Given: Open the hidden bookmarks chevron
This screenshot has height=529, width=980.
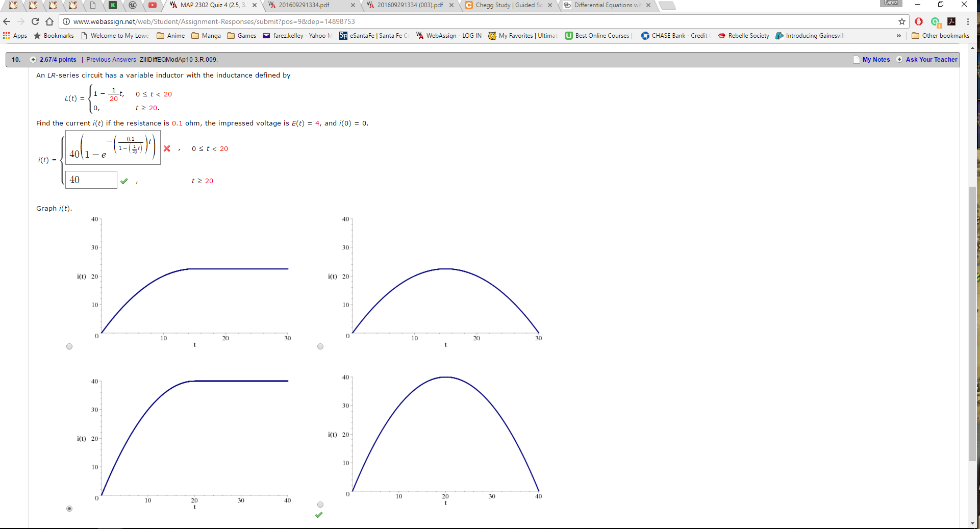Looking at the screenshot, I should click(x=899, y=36).
